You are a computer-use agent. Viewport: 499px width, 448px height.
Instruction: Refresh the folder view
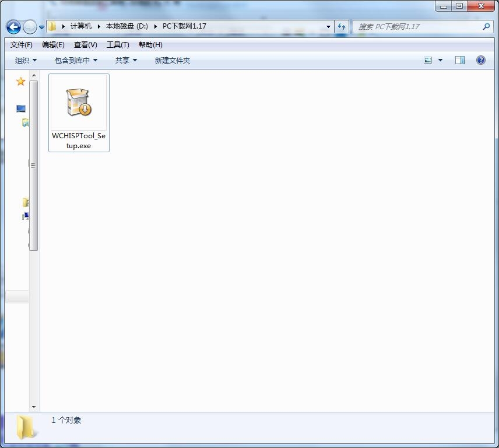pos(342,27)
